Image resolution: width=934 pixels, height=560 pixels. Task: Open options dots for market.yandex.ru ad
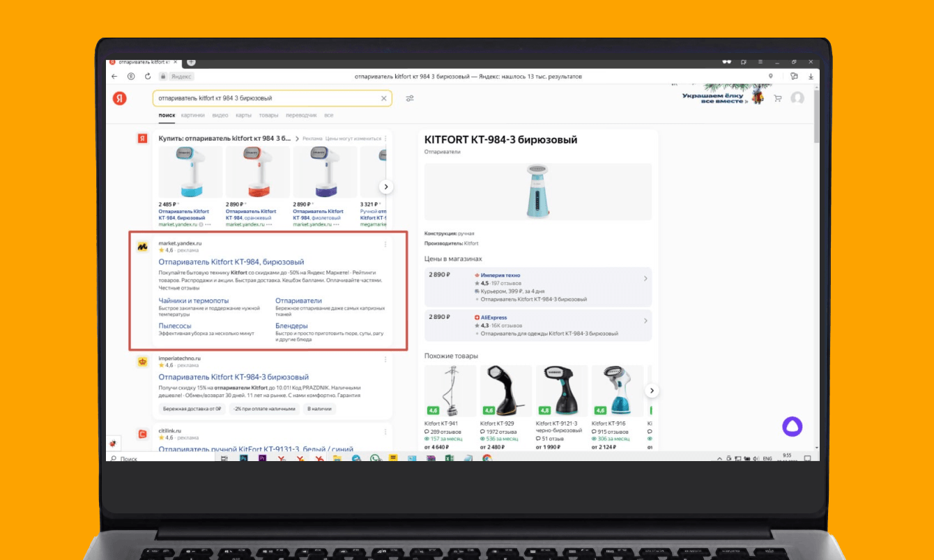coord(385,244)
